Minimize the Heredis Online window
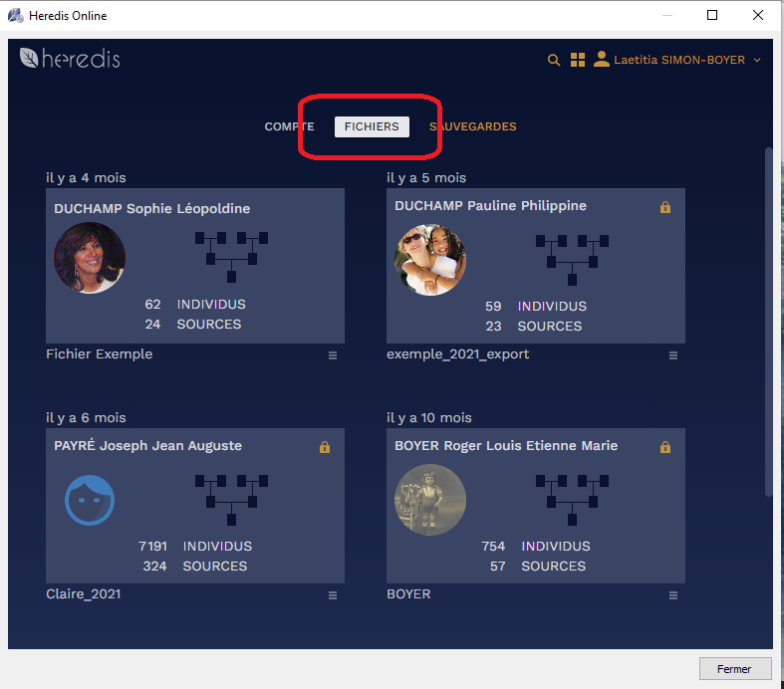The height and width of the screenshot is (689, 784). (667, 15)
